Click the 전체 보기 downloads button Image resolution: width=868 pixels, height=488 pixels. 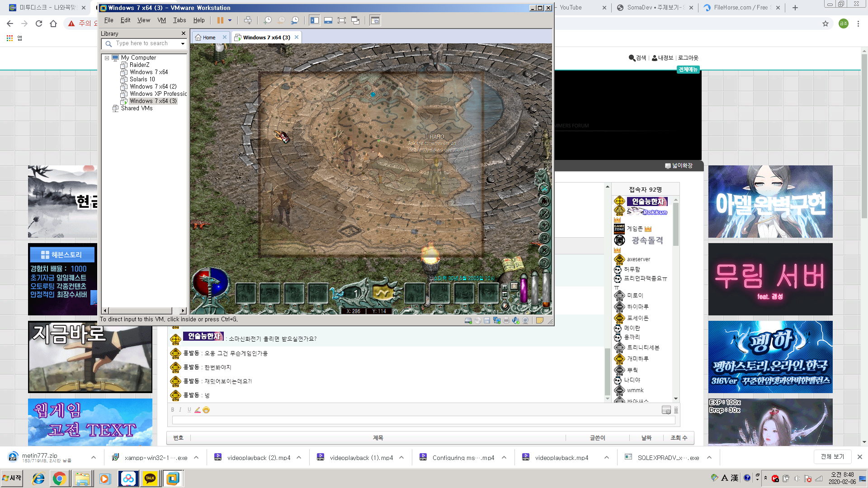[832, 457]
